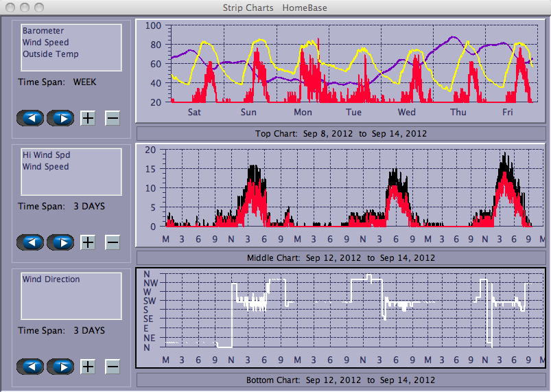Click the top chart forward arrow button
The width and height of the screenshot is (551, 392).
point(60,118)
